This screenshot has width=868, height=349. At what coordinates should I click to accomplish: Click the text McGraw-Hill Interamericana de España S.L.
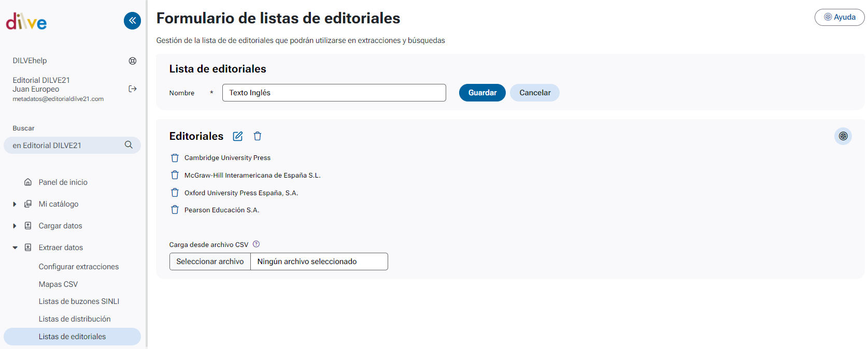click(x=252, y=176)
